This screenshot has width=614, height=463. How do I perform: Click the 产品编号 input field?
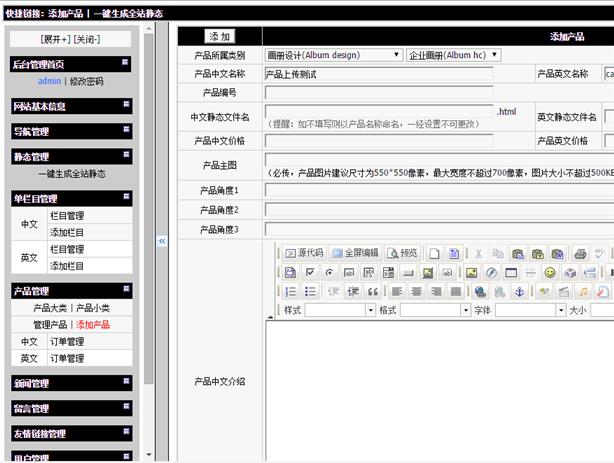378,93
